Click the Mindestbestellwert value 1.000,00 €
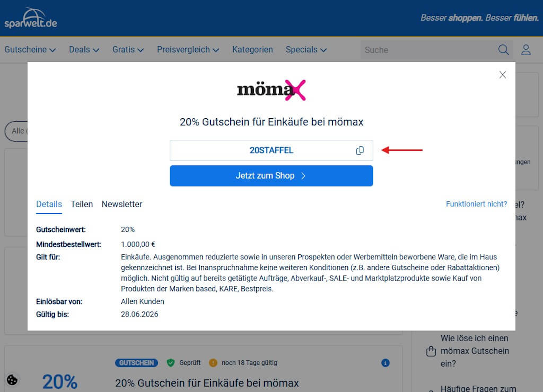Screen dimensions: 543x392 pos(138,245)
